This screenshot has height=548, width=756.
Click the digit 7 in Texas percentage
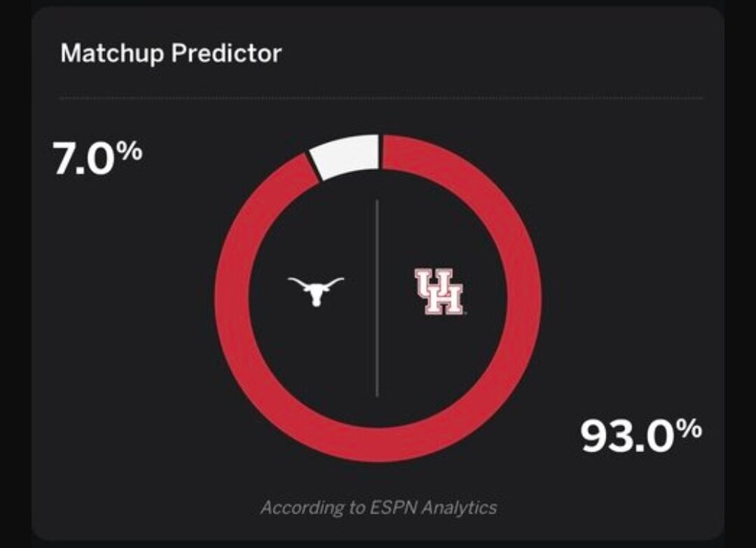(66, 159)
